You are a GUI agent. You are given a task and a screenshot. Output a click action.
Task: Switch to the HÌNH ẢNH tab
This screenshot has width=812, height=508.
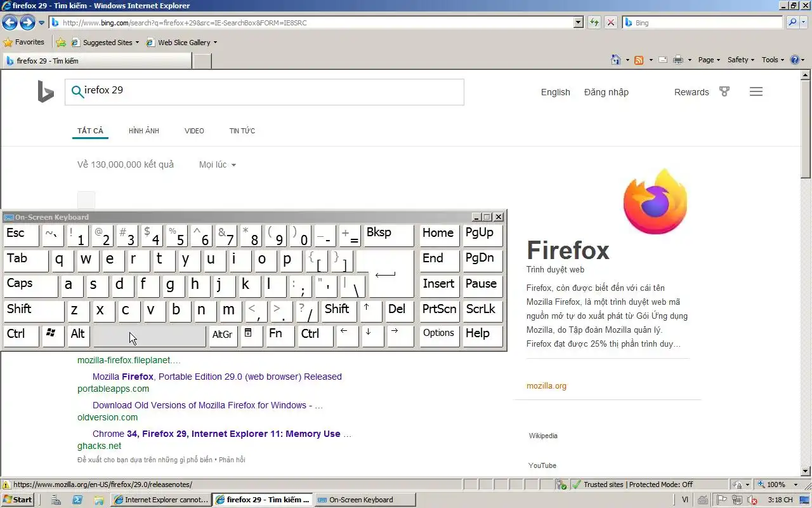[x=144, y=131]
